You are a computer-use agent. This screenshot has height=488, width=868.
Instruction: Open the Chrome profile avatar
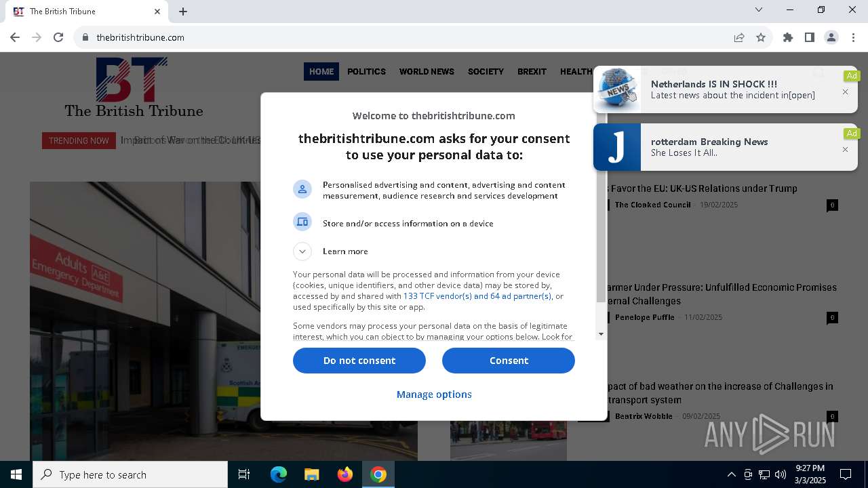pyautogui.click(x=831, y=37)
